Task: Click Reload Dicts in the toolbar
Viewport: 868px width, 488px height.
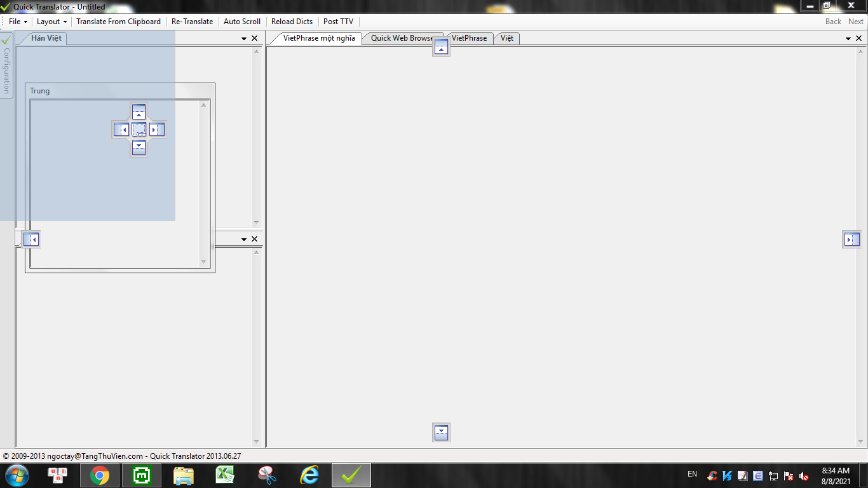Action: click(x=292, y=22)
